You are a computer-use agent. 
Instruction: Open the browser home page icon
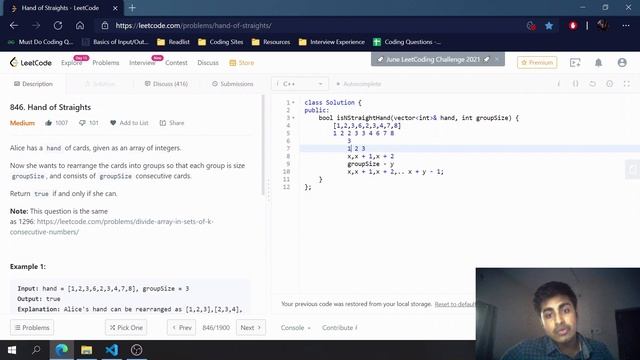point(80,25)
